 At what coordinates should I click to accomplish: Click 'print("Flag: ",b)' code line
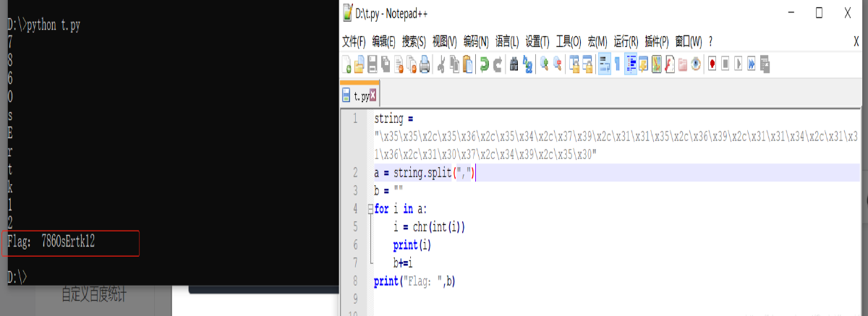pyautogui.click(x=416, y=281)
